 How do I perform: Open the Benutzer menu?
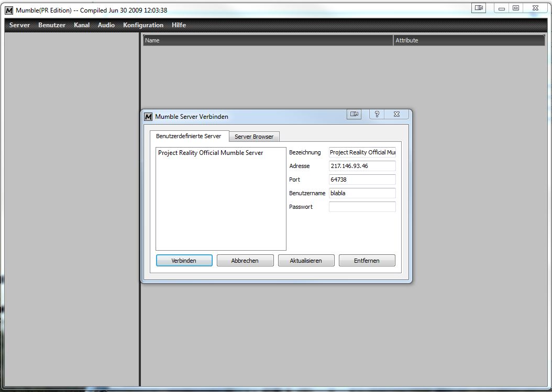(52, 25)
